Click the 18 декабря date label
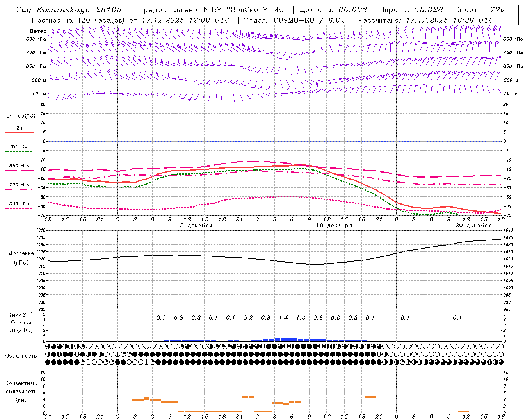The height and width of the screenshot is (420, 525). click(194, 226)
